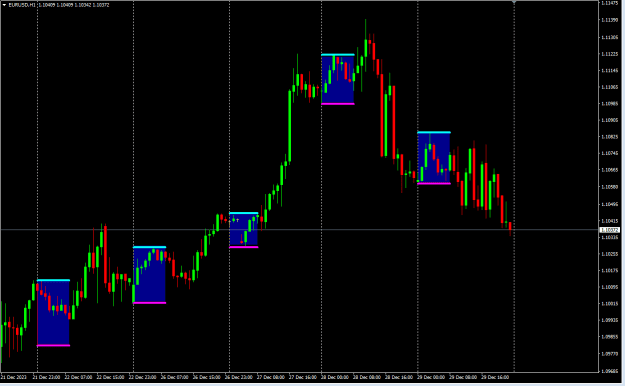Click the 21 Dec 2023 time axis label
This screenshot has height=386, width=625.
(x=14, y=377)
